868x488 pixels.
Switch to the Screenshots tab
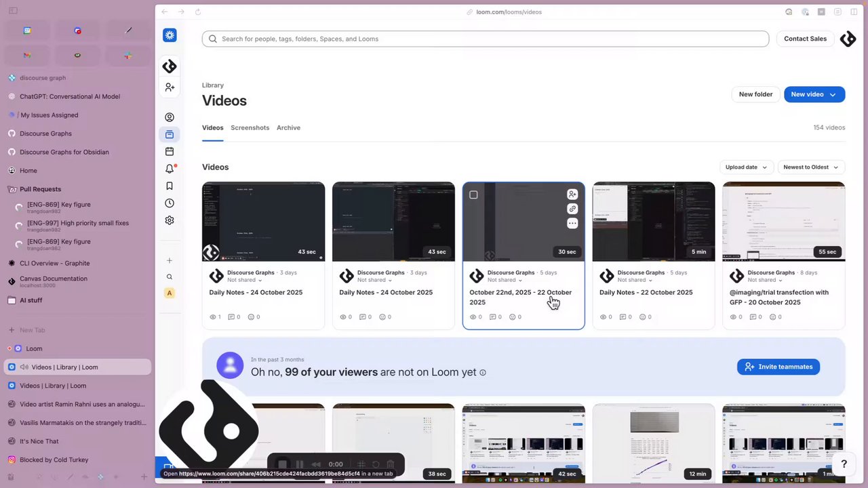pos(250,127)
